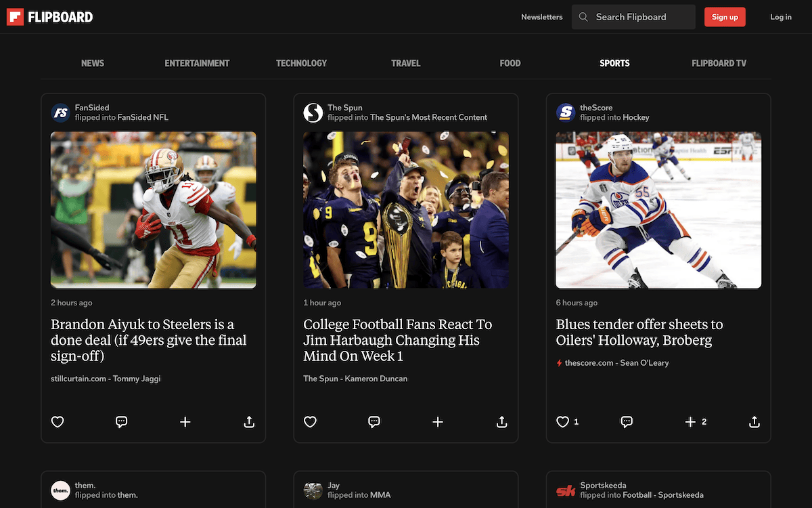
Task: Like the Jim Harbaugh article
Action: click(310, 422)
